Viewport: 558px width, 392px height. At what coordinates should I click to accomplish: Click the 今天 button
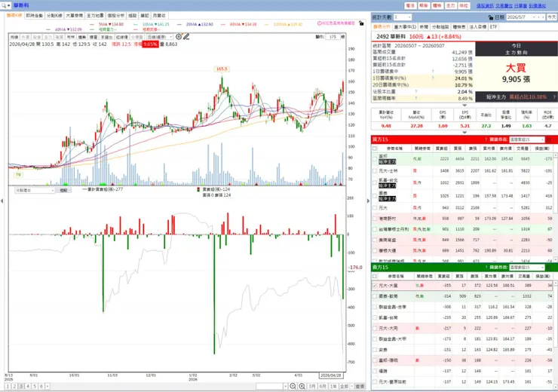point(551,17)
